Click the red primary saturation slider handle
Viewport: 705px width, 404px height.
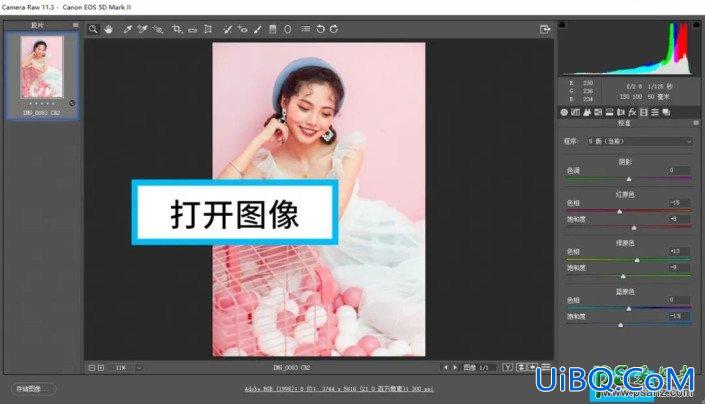(634, 228)
